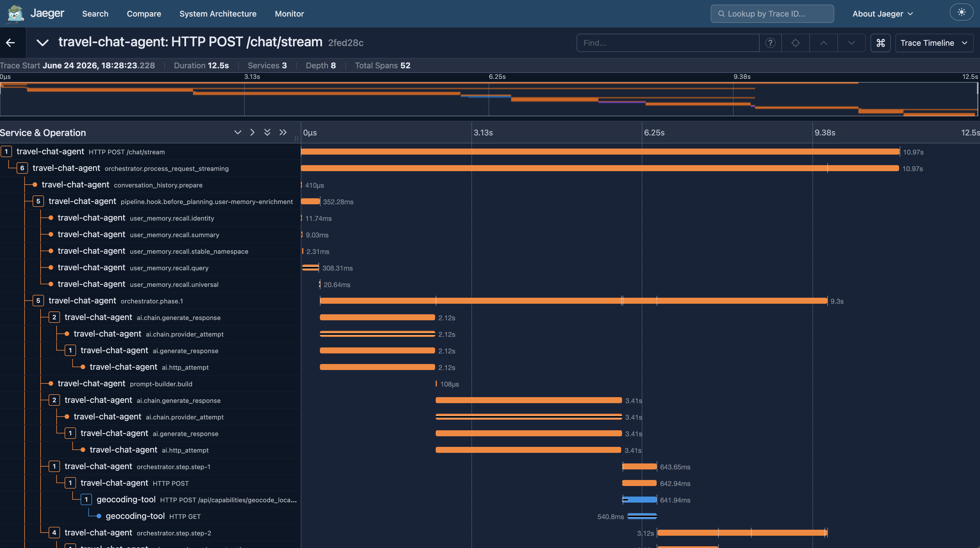The width and height of the screenshot is (980, 548).
Task: Click the Find input field
Action: click(668, 43)
